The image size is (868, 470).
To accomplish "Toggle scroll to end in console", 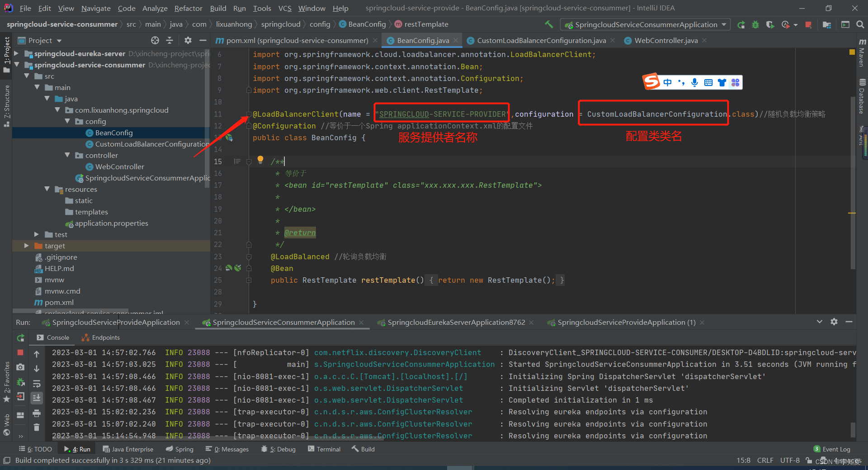I will pos(37,398).
